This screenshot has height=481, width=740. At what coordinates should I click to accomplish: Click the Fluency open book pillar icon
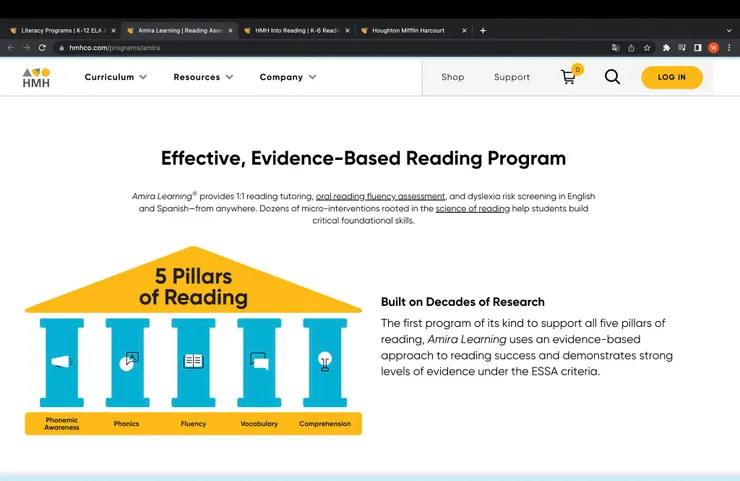coord(193,362)
